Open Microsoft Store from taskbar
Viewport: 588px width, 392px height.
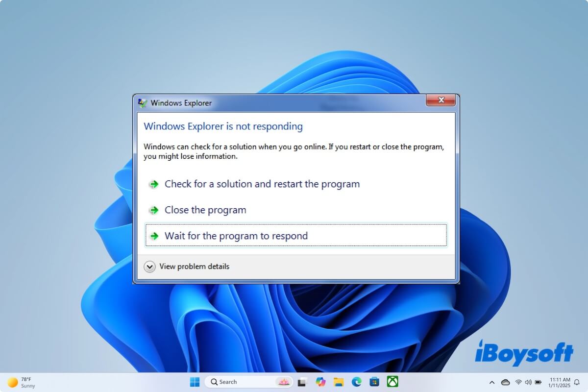[375, 382]
